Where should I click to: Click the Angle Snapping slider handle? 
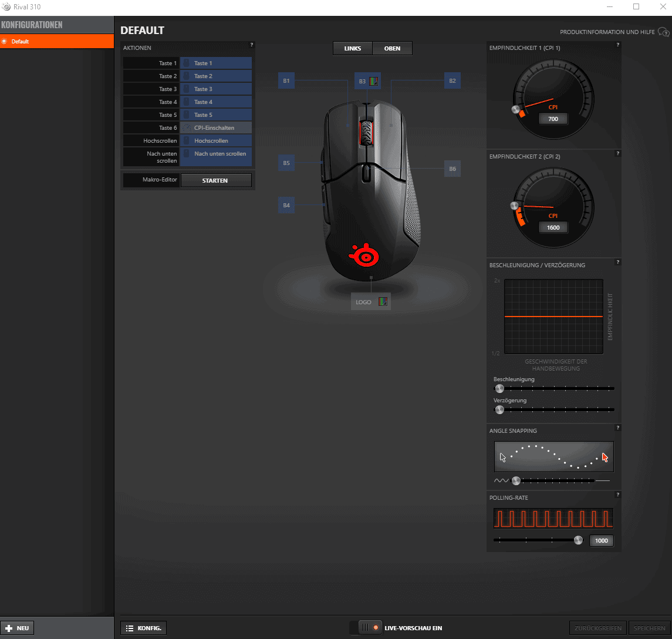[x=516, y=481]
